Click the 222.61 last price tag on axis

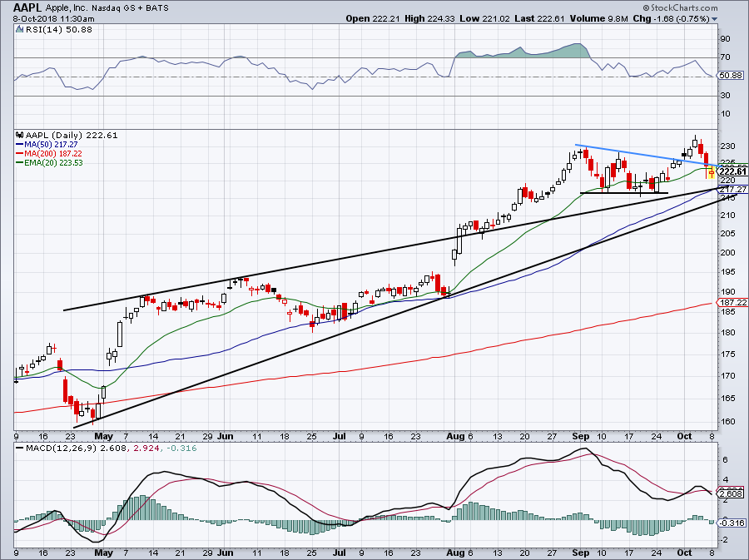coord(732,172)
